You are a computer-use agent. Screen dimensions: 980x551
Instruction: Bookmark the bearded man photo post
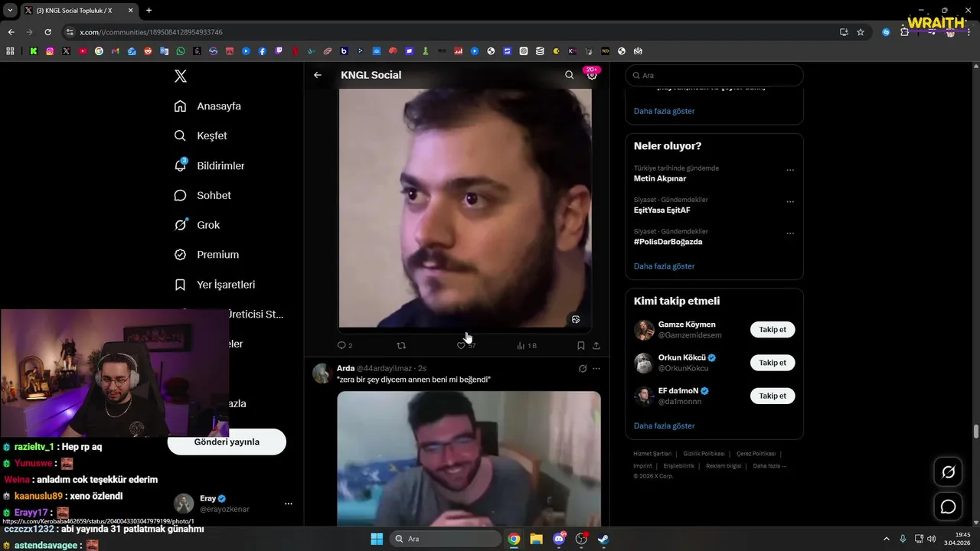(x=581, y=345)
